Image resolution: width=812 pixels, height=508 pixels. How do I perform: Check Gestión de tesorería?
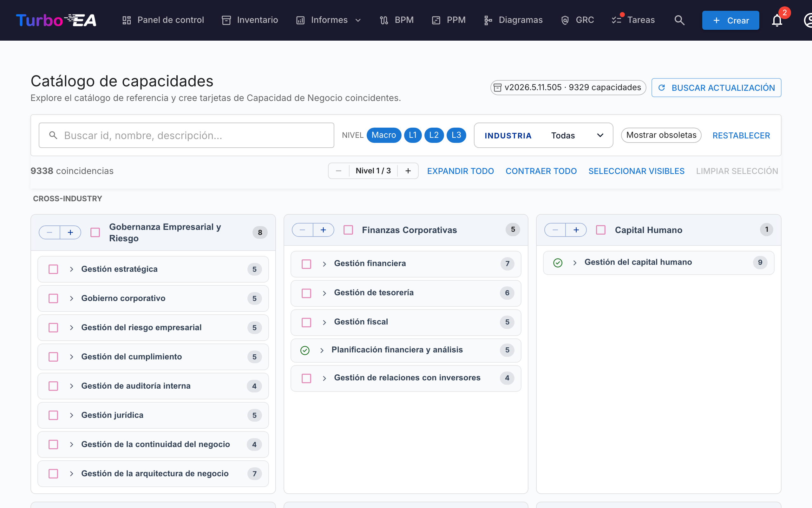[x=306, y=293]
